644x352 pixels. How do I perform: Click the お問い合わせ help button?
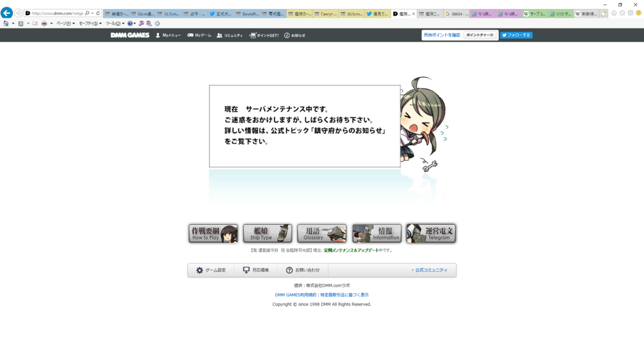click(x=303, y=270)
